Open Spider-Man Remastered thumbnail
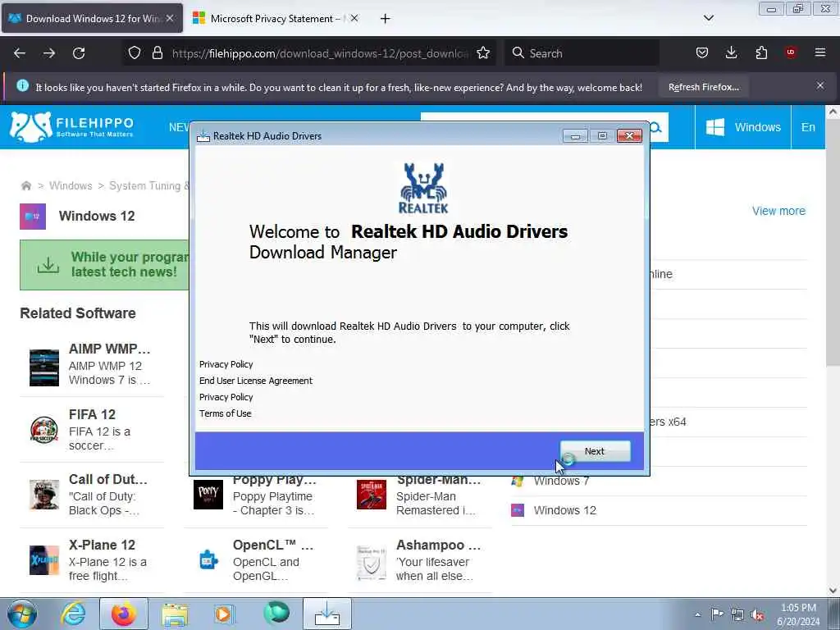The height and width of the screenshot is (630, 840). pos(372,495)
